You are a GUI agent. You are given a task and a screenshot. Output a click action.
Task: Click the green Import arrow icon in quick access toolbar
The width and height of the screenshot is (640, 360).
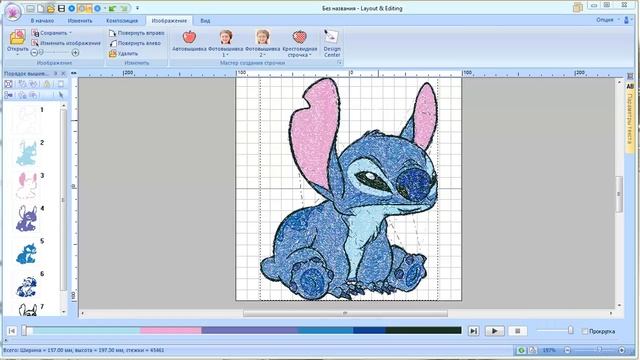(112, 8)
